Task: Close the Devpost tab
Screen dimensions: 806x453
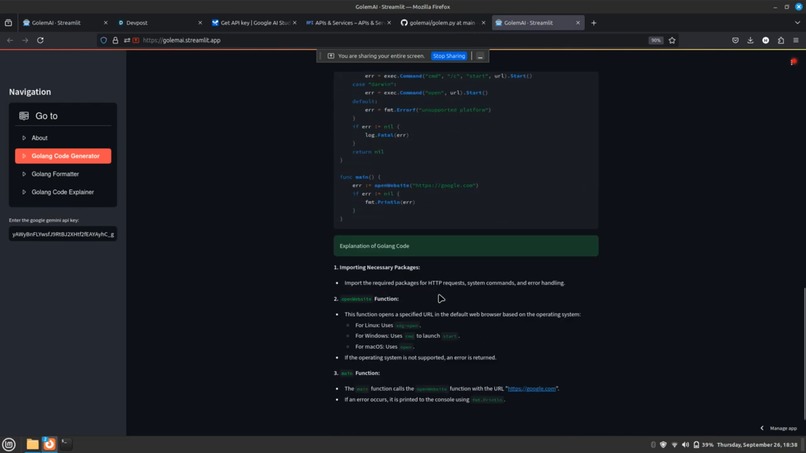Action: tap(200, 23)
